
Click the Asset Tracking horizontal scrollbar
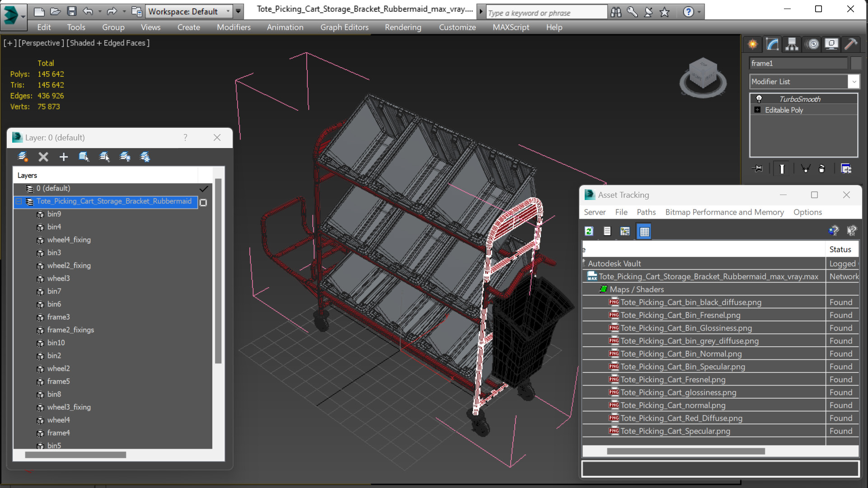point(685,451)
